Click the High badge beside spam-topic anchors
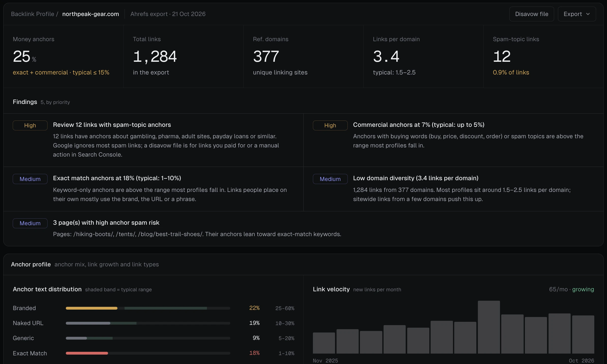Image resolution: width=607 pixels, height=364 pixels. (30, 125)
